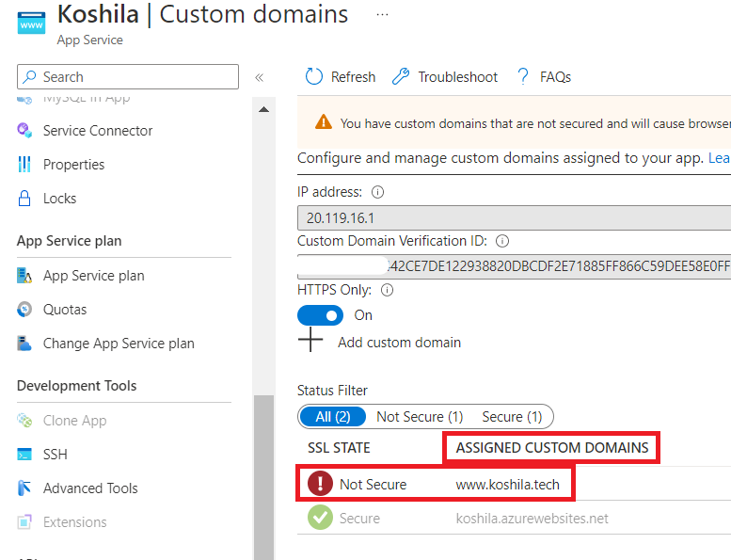The width and height of the screenshot is (731, 560).
Task: Click the Refresh button label
Action: click(x=353, y=77)
